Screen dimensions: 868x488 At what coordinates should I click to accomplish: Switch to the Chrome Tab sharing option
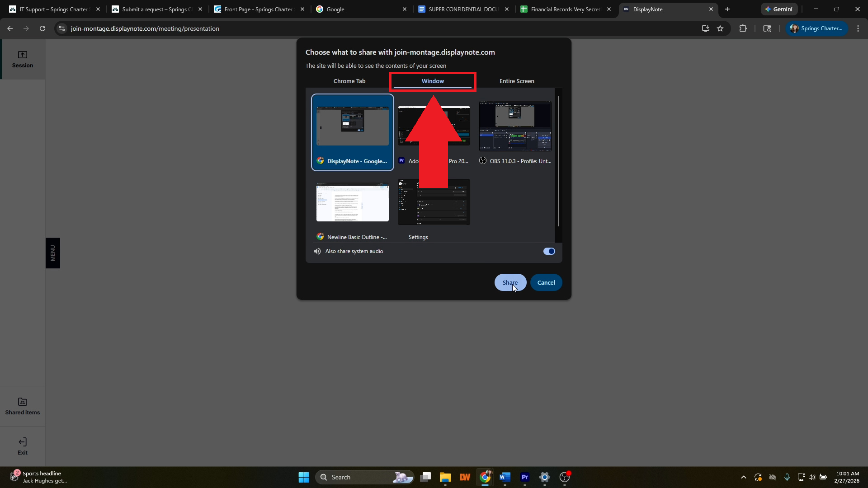point(349,81)
